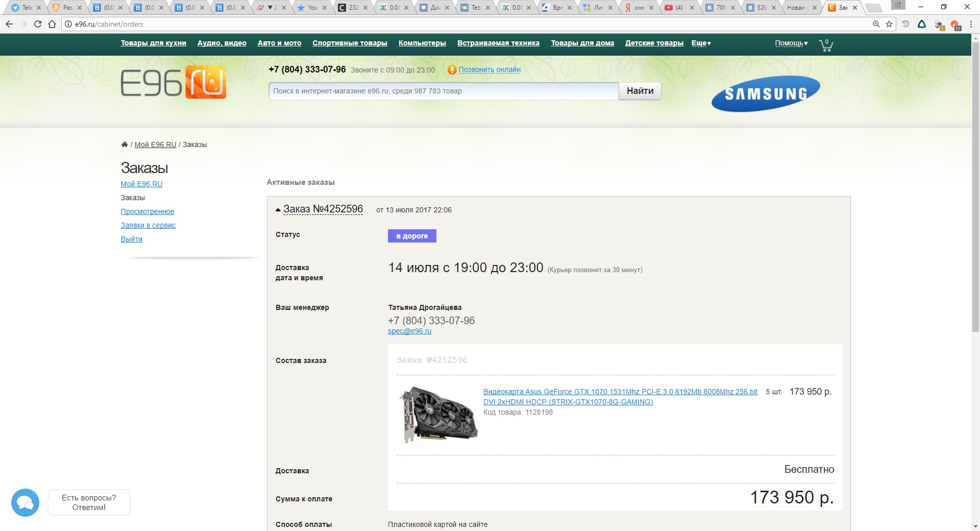Open 'Авто и мото' category
The width and height of the screenshot is (980, 531).
pyautogui.click(x=279, y=43)
